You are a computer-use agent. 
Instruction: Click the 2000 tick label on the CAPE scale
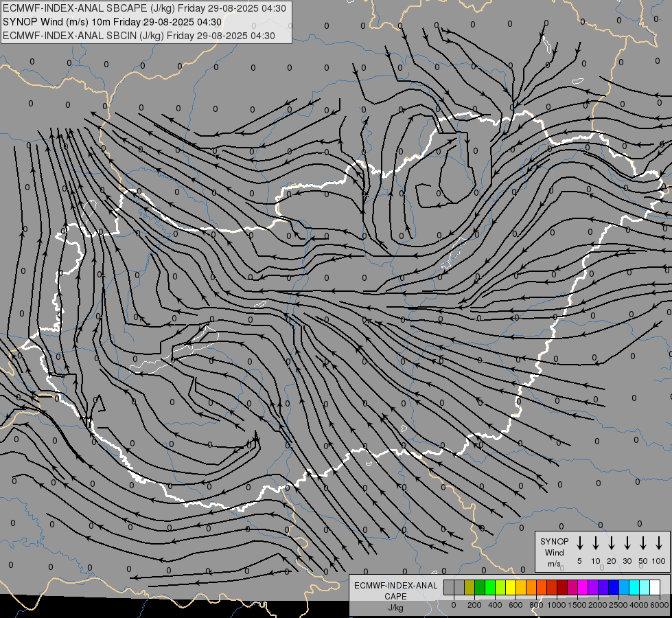(x=598, y=605)
